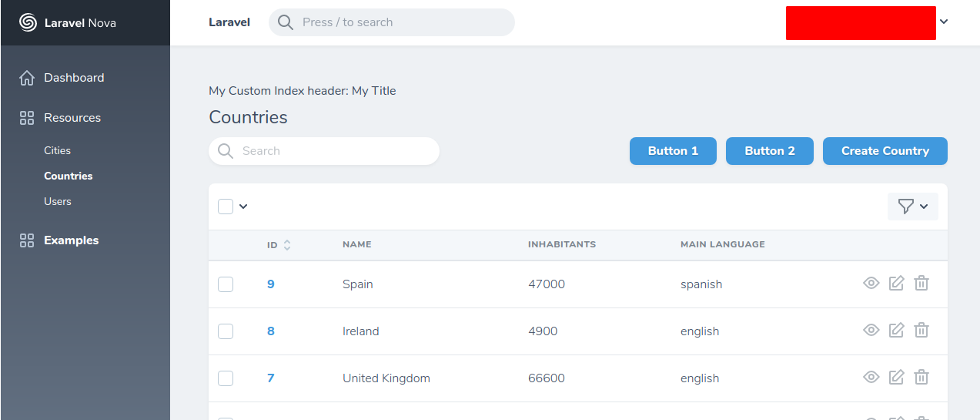Click the Laravel Nova logo icon

28,22
